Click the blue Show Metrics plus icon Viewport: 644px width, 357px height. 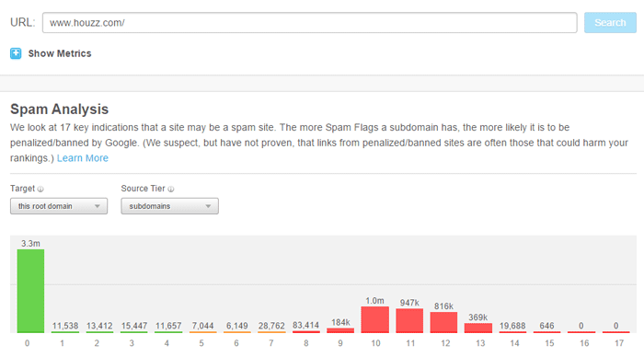coord(16,53)
